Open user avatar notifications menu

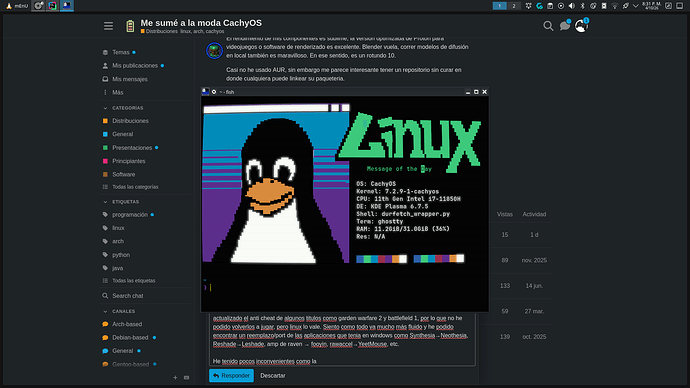[581, 26]
